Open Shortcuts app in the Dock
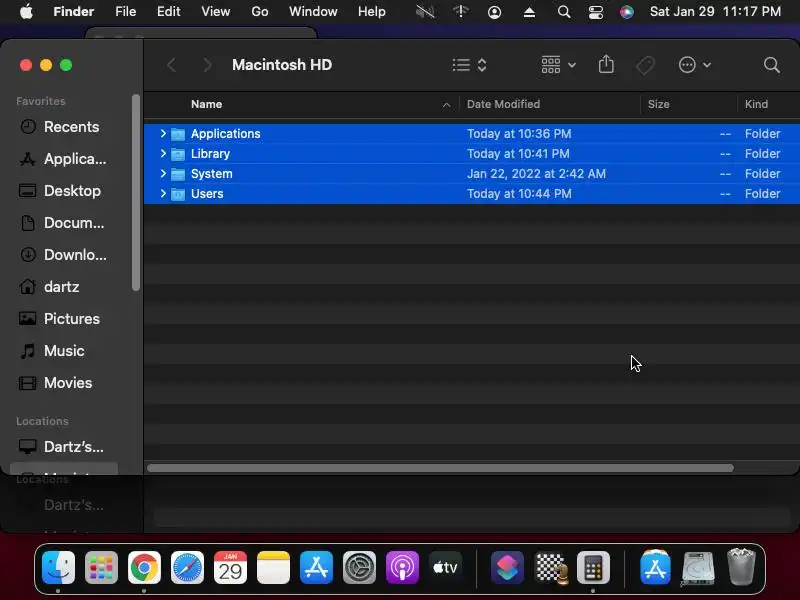This screenshot has height=600, width=800. (x=507, y=567)
